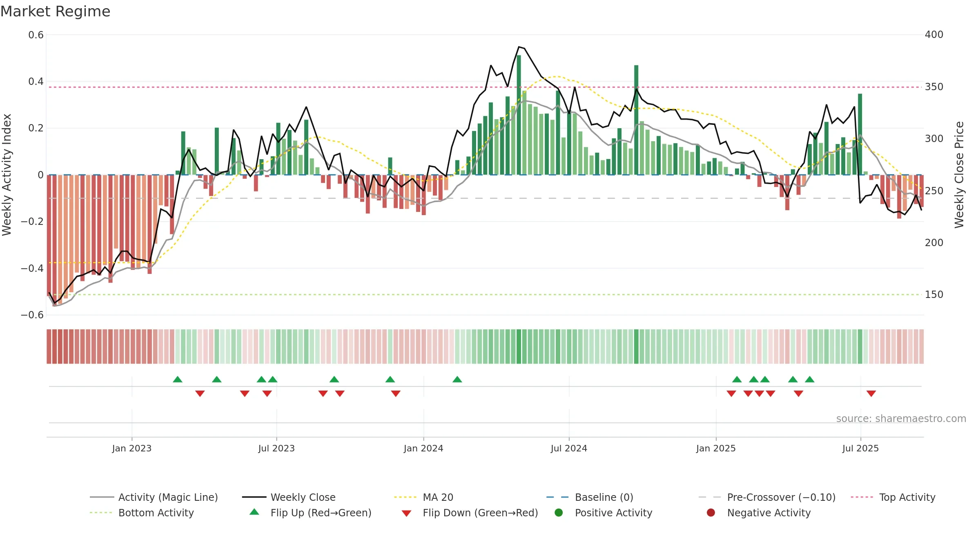Click the red Flip Down triangle in legend
This screenshot has width=980, height=551.
click(406, 513)
